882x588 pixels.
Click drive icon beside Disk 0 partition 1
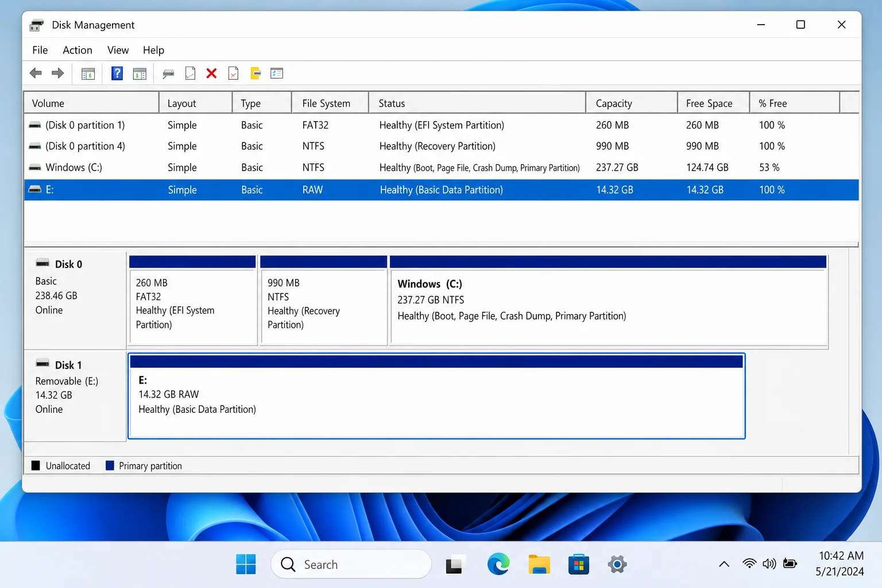click(x=35, y=125)
